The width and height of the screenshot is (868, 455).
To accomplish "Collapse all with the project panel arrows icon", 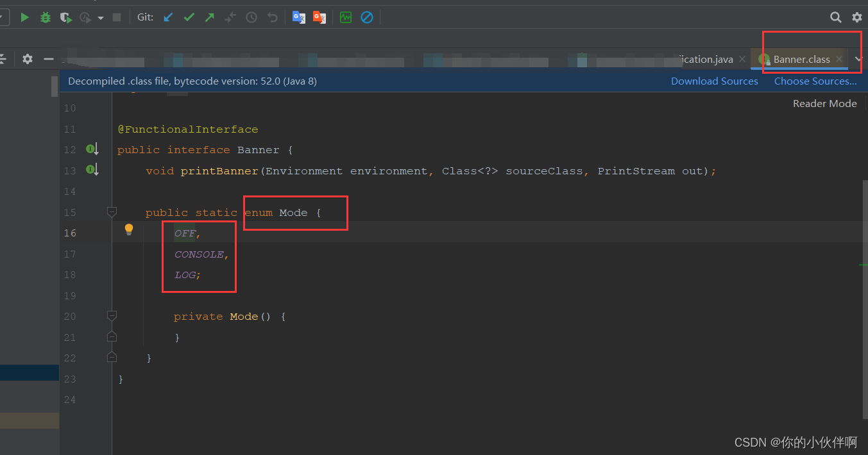I will [x=3, y=59].
